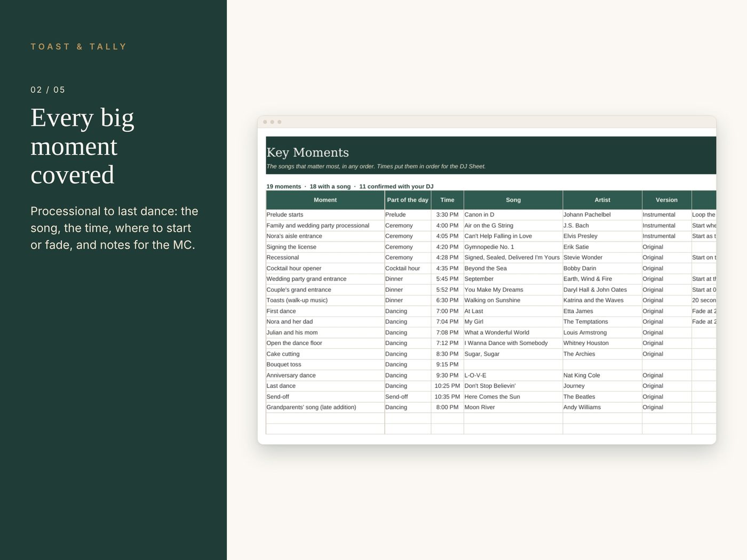Screen dimensions: 747x560
Task: Click the Open the dance floor cell
Action: pyautogui.click(x=325, y=343)
